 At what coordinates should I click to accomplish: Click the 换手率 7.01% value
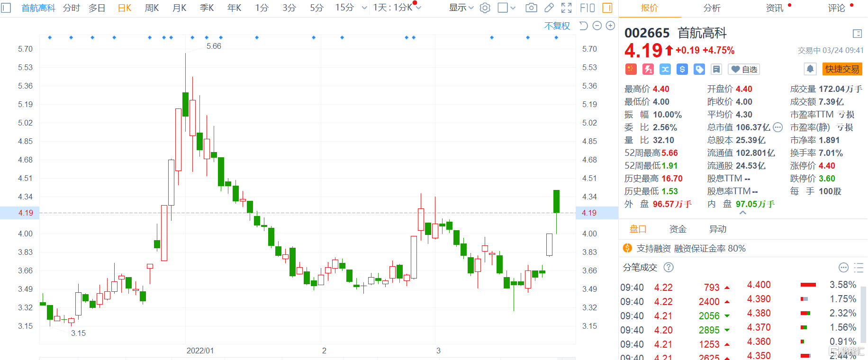831,153
